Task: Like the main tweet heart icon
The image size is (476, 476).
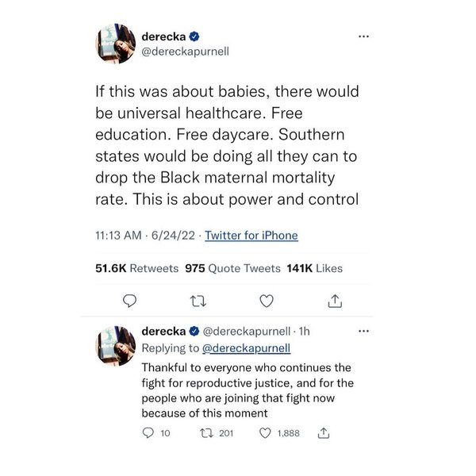Action: 267,301
